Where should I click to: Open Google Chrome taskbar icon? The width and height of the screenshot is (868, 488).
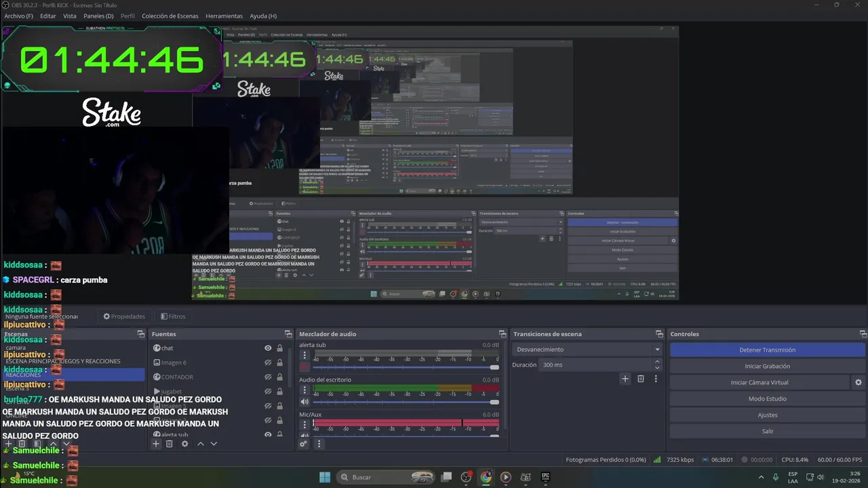(x=486, y=477)
